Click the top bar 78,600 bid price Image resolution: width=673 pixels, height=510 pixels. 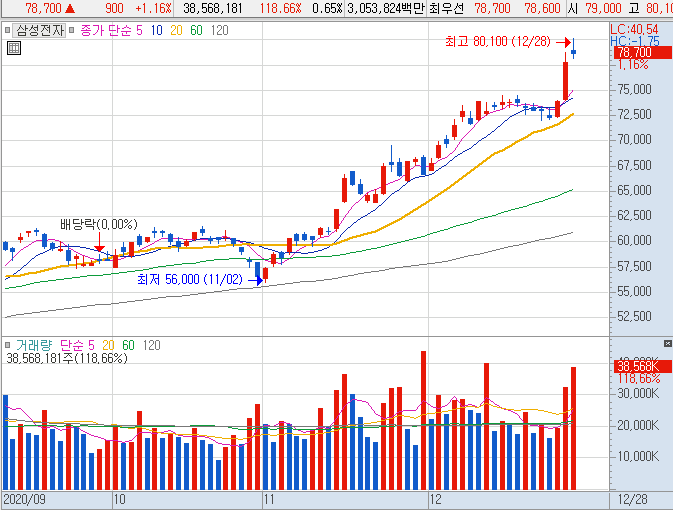tap(543, 8)
